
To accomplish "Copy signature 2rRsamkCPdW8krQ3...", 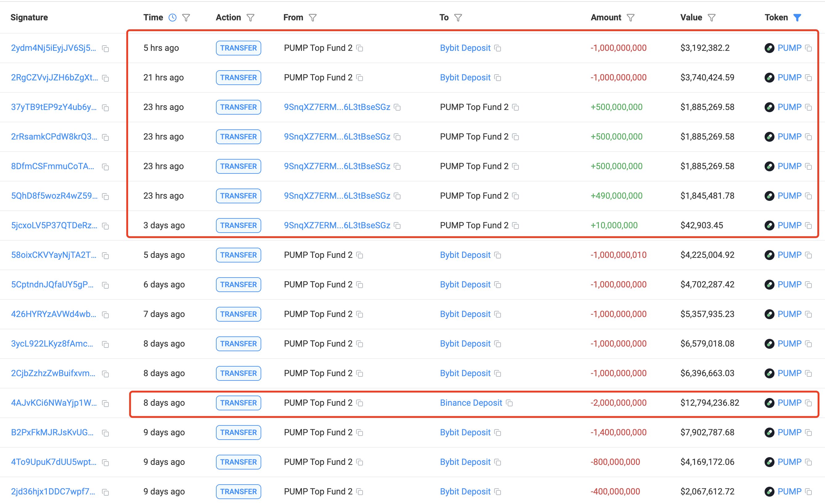I will point(105,137).
